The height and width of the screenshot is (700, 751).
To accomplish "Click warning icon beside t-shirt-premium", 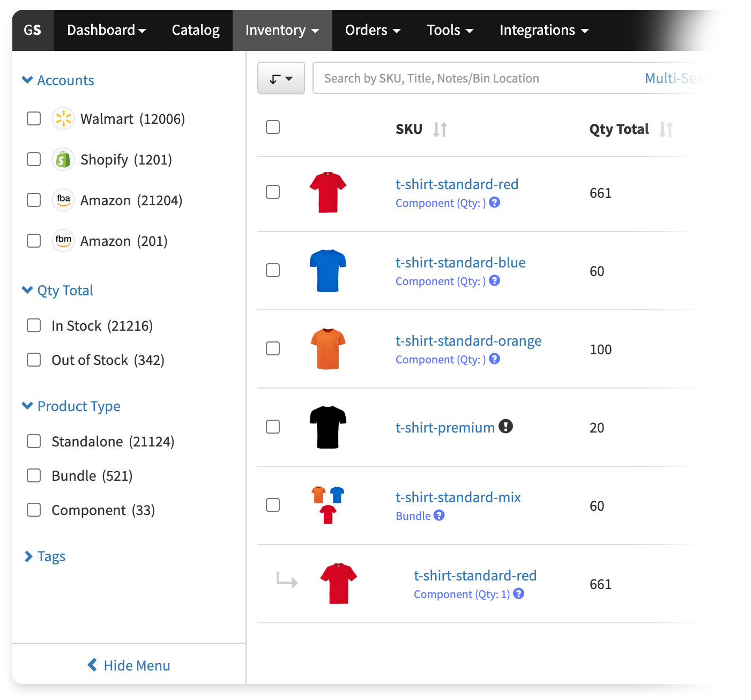I will 505,426.
